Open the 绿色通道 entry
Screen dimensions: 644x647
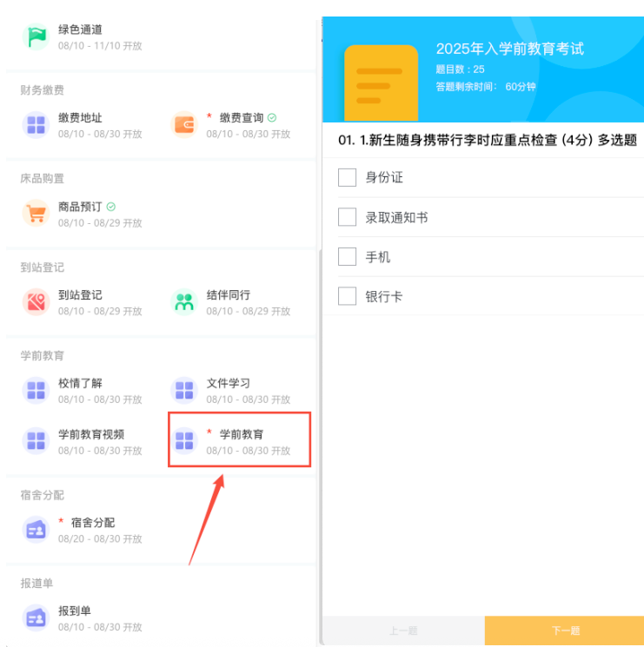click(x=80, y=30)
